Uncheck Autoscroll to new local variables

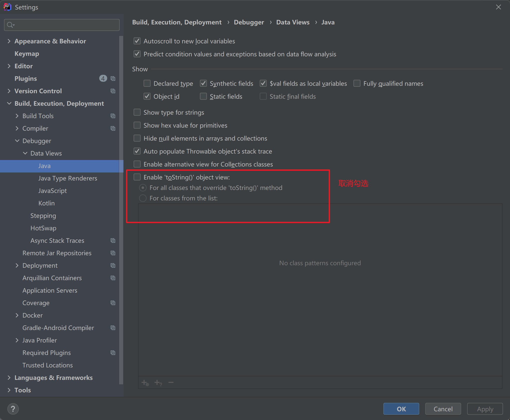click(137, 41)
